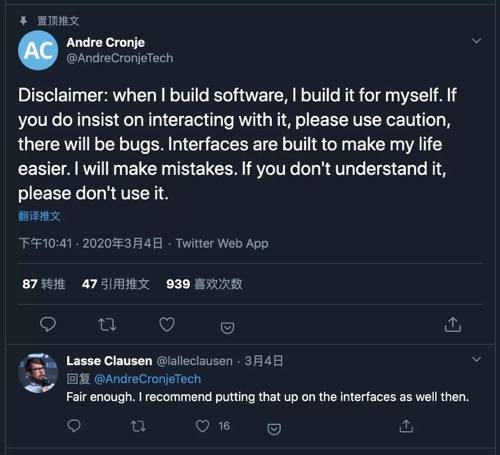Open options chevron on Lasse Clausen's reply
Screen dimensions: 500x455
click(x=477, y=359)
